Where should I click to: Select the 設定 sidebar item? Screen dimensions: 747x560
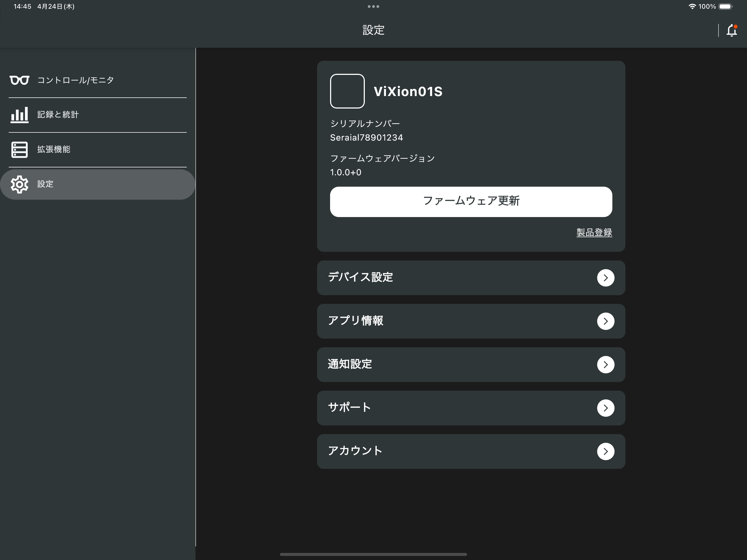tap(98, 184)
